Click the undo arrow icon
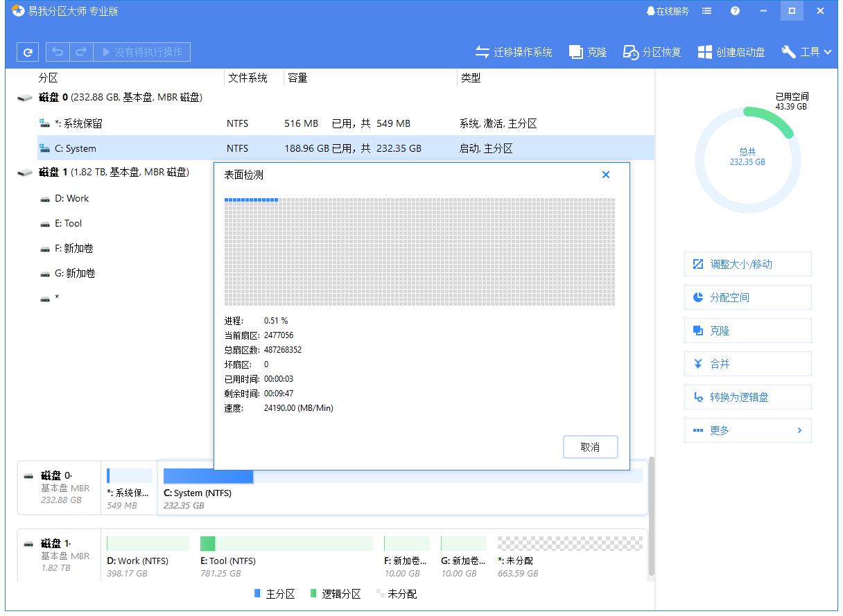This screenshot has height=616, width=843. click(x=58, y=51)
